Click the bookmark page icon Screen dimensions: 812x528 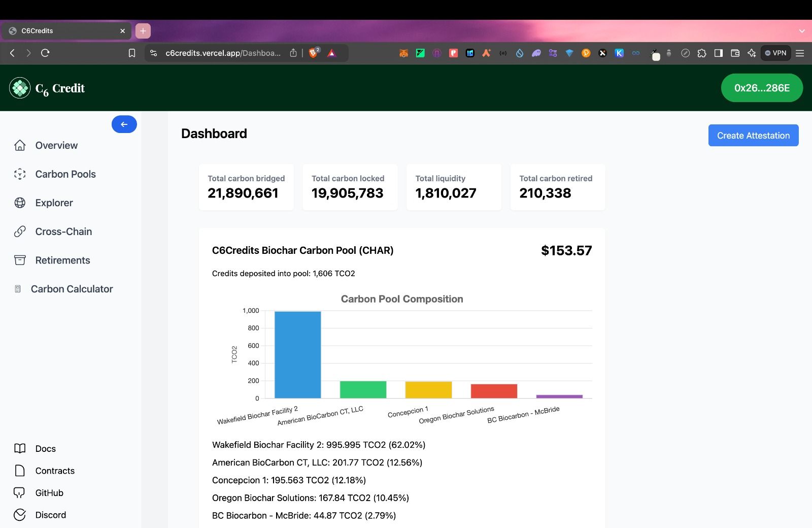click(132, 53)
